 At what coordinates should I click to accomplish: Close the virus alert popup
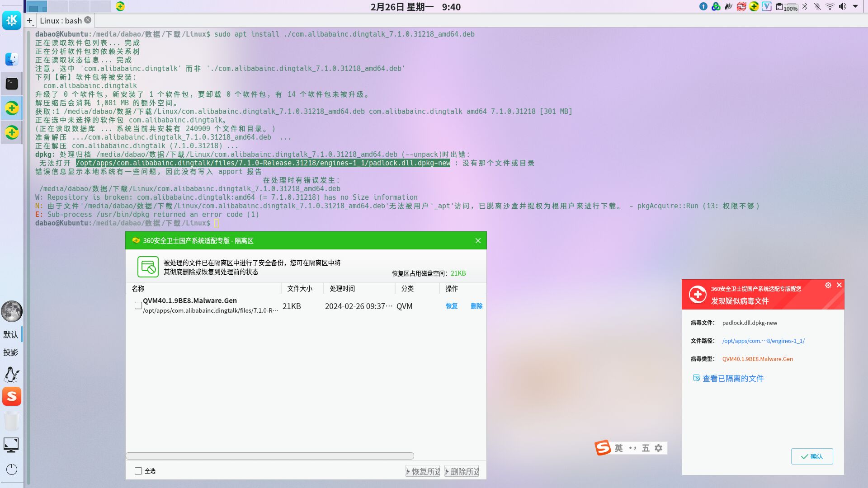[840, 285]
